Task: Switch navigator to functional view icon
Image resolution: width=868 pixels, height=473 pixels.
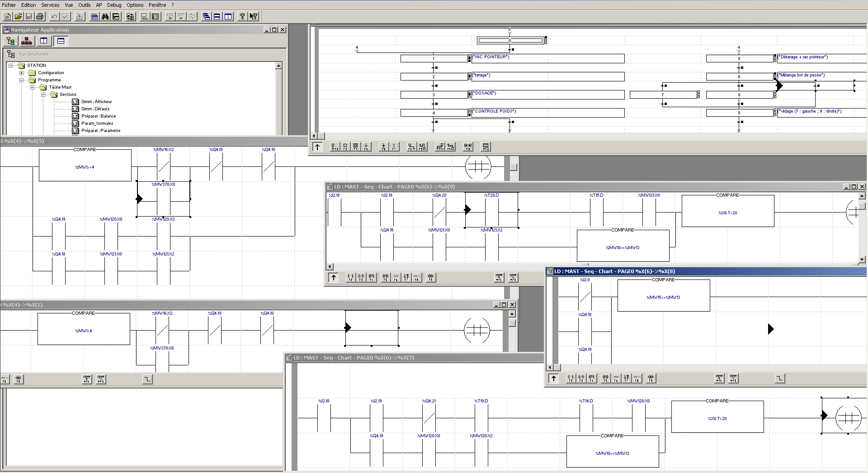Action: [27, 41]
